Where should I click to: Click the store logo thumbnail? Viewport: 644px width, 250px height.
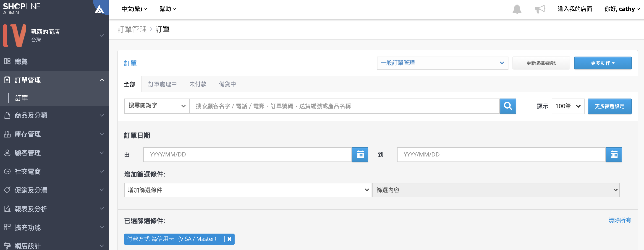(15, 36)
